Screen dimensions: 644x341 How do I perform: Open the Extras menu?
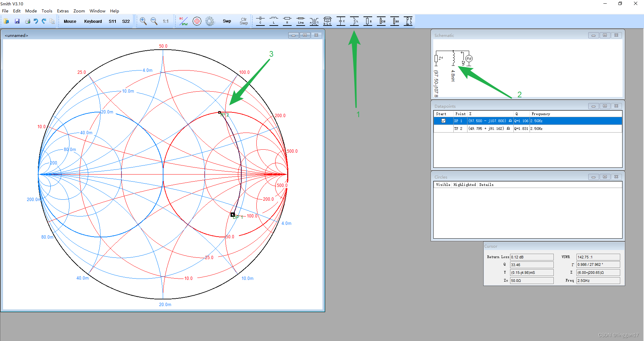pyautogui.click(x=63, y=11)
